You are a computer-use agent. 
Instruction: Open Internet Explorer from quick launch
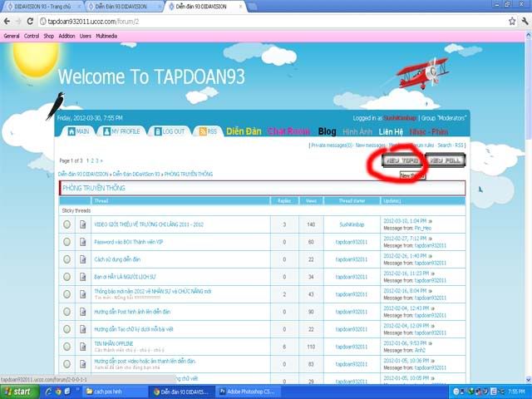click(x=48, y=392)
